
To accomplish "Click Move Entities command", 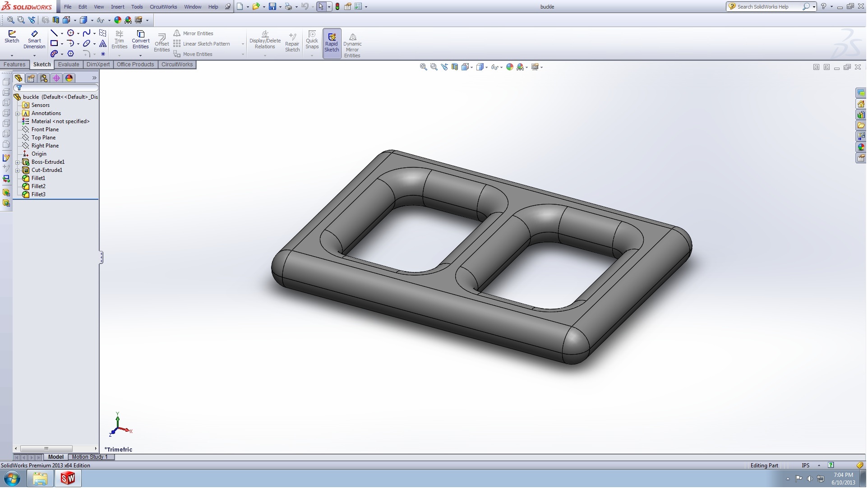I will [193, 54].
